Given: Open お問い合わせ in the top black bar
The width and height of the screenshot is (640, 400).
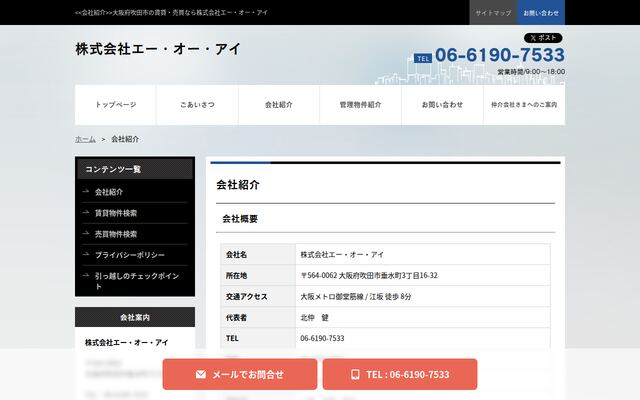Looking at the screenshot, I should tap(541, 13).
